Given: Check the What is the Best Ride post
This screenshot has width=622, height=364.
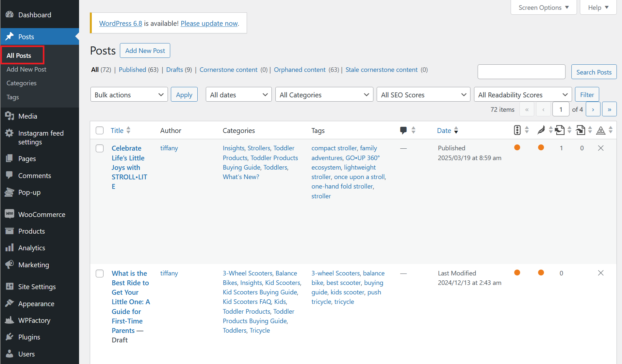Looking at the screenshot, I should [100, 273].
